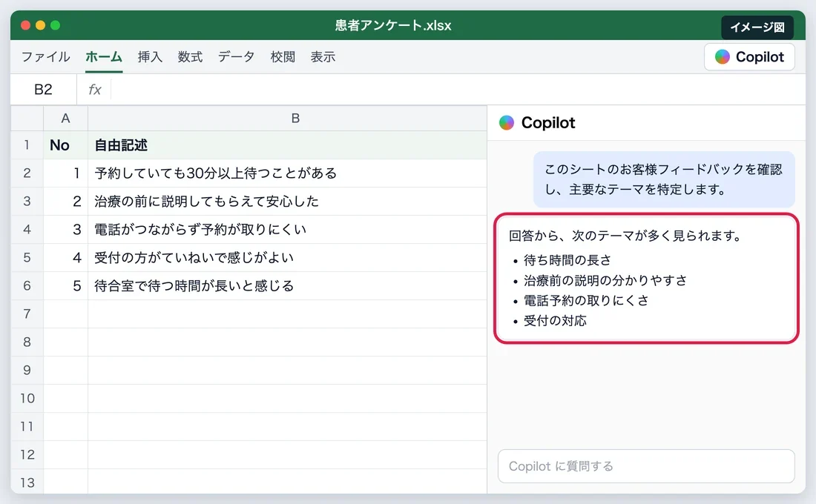Select the ホーム ribbon tab

coord(104,56)
